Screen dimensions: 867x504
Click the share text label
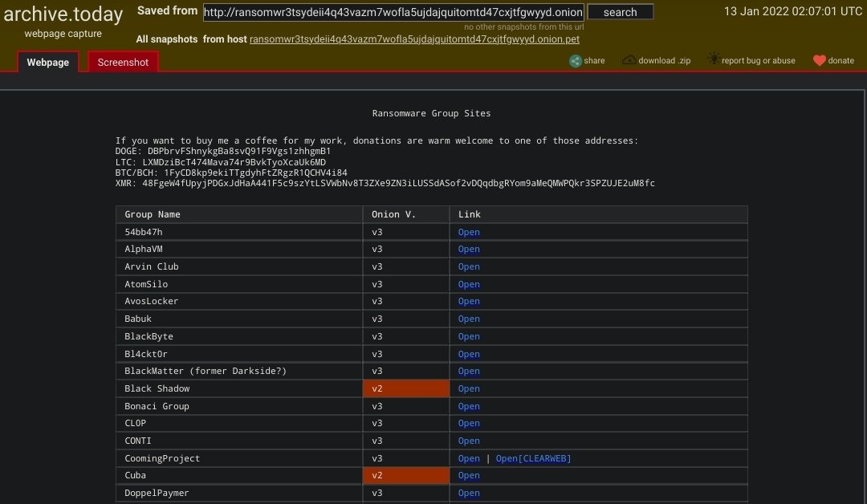[x=594, y=61]
